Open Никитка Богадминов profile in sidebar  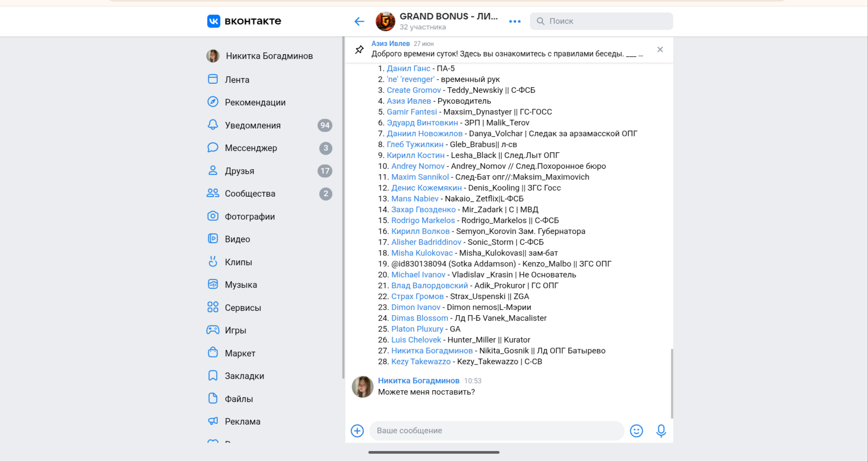pyautogui.click(x=269, y=56)
